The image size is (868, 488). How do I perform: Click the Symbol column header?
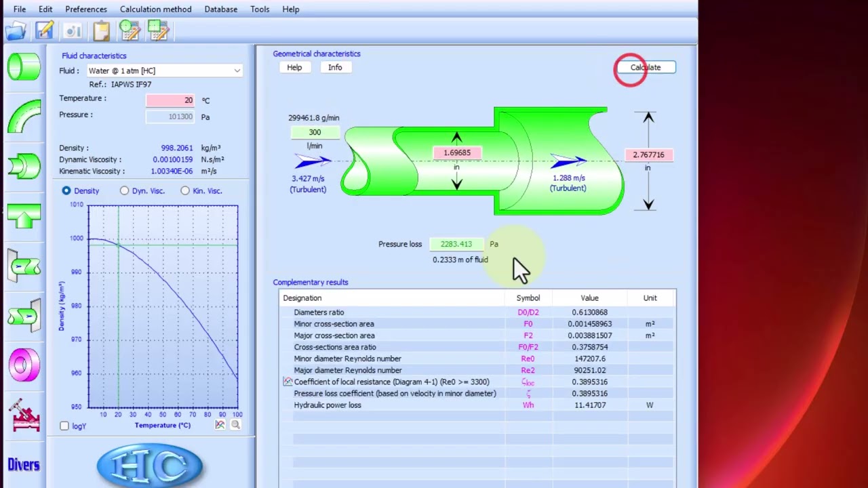[x=528, y=298]
